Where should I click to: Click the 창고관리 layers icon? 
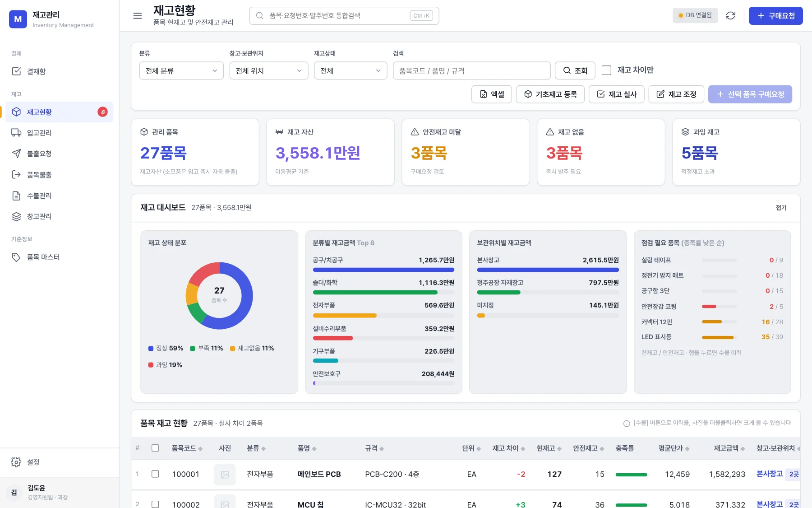(x=16, y=216)
